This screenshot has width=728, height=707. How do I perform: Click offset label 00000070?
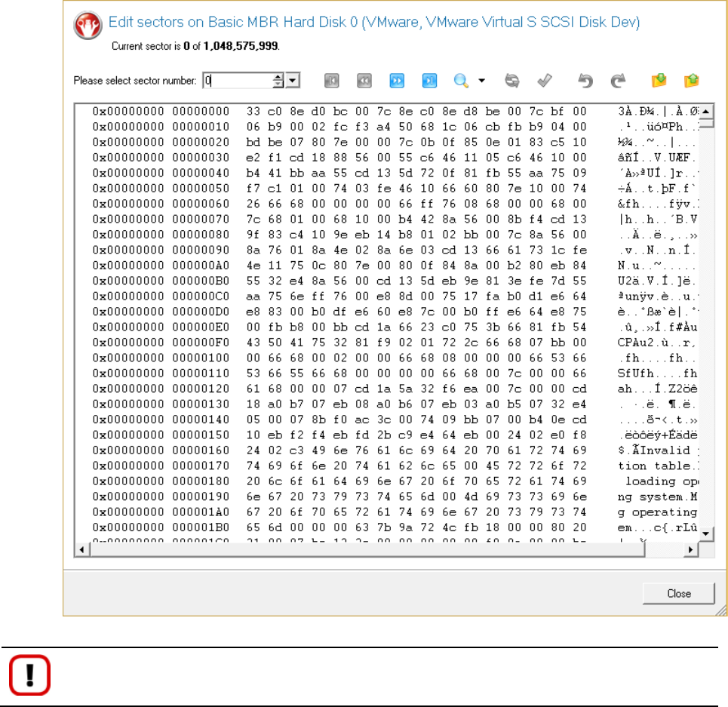tap(201, 219)
